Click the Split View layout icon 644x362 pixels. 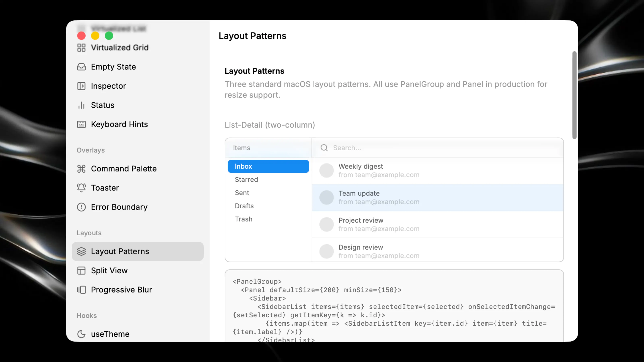point(81,270)
